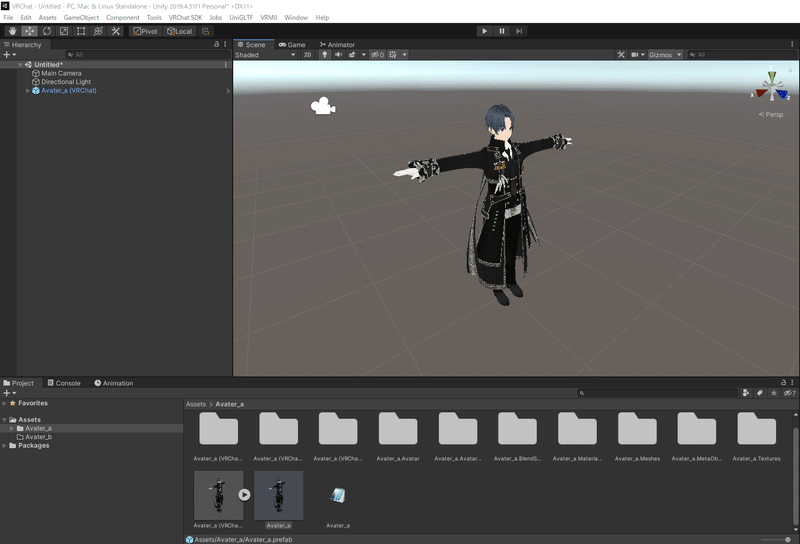Expand Favorites in Project panel
This screenshot has height=544, width=800.
[5, 403]
